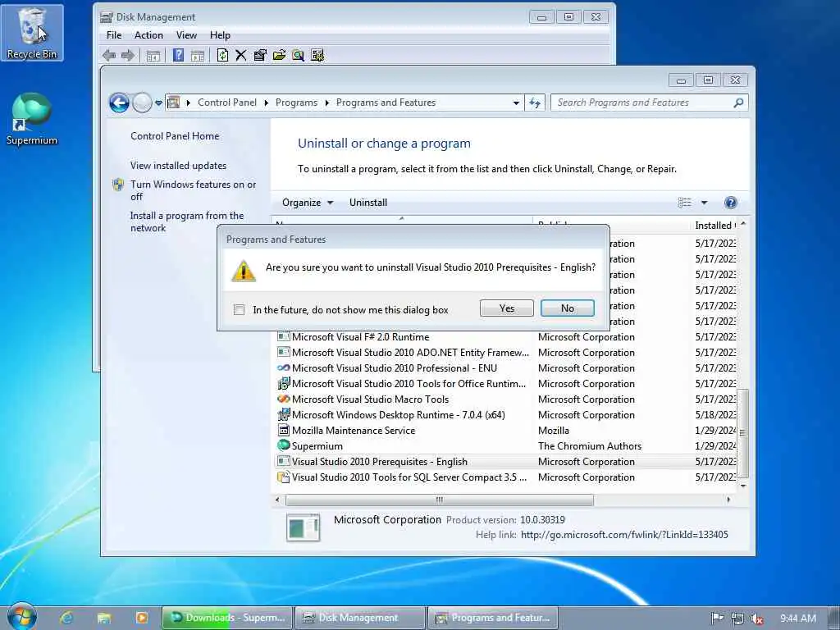
Task: Click the Refresh icon in Disk Management toolbar
Action: [x=222, y=55]
